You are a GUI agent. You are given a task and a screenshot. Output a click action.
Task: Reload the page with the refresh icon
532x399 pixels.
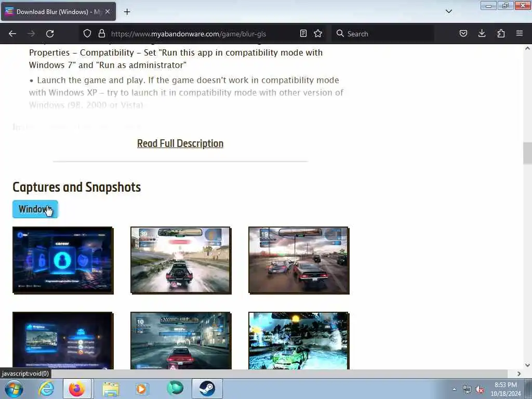[50, 34]
